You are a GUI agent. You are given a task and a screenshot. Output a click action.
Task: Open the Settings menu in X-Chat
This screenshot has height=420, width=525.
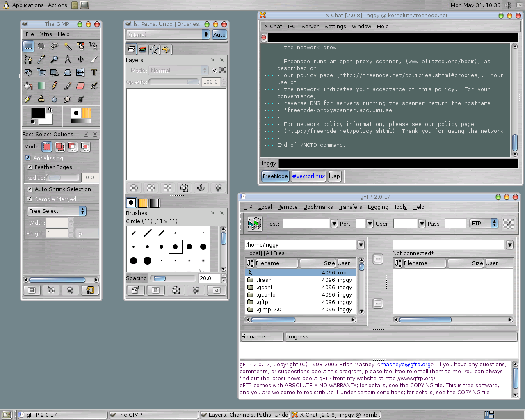[335, 27]
